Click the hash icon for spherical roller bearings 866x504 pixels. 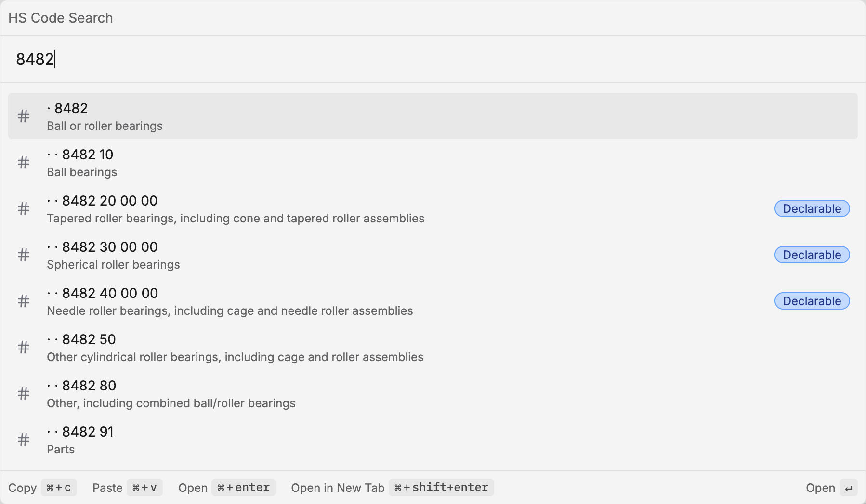23,255
